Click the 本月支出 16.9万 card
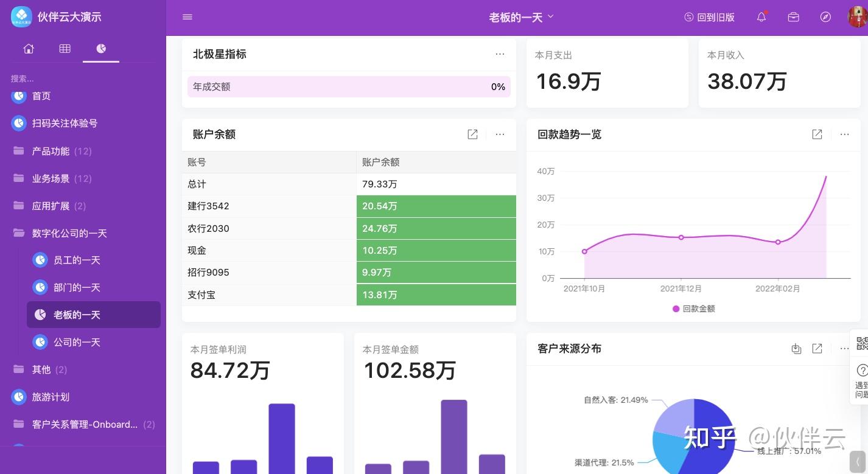Viewport: 868px width, 474px height. point(607,73)
